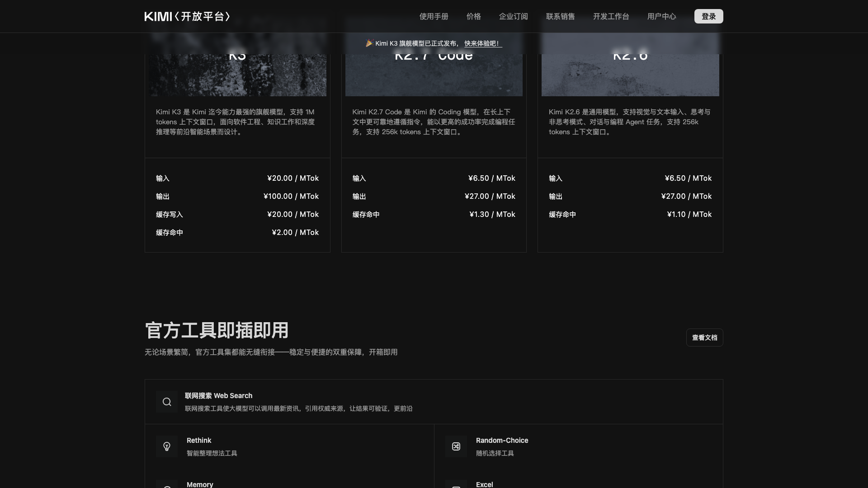Viewport: 868px width, 488px height.
Task: Click the 随机选择工具 description
Action: 495,453
